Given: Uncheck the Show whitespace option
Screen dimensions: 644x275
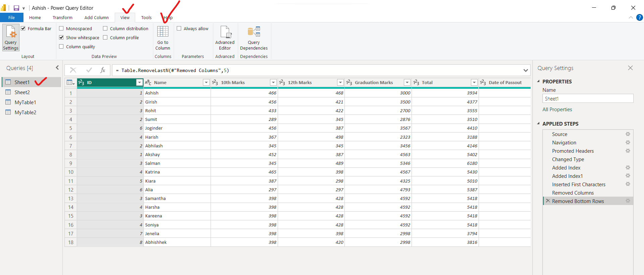Looking at the screenshot, I should tap(61, 38).
